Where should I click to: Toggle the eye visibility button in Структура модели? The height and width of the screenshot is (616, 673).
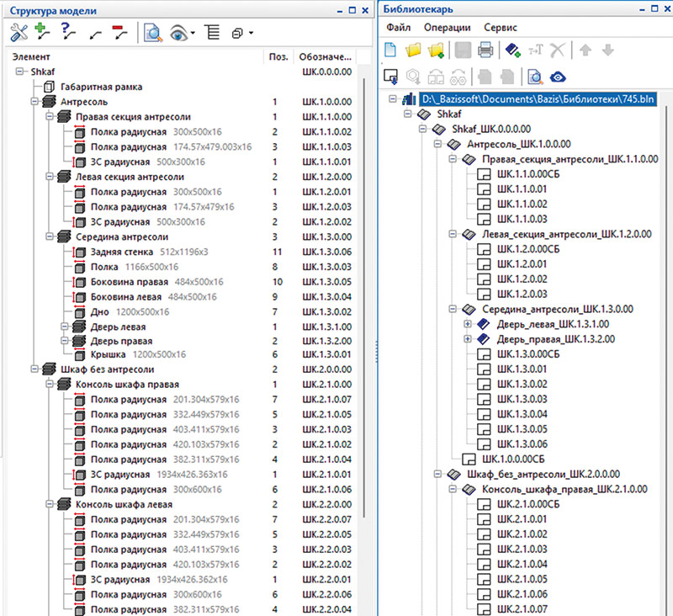178,34
